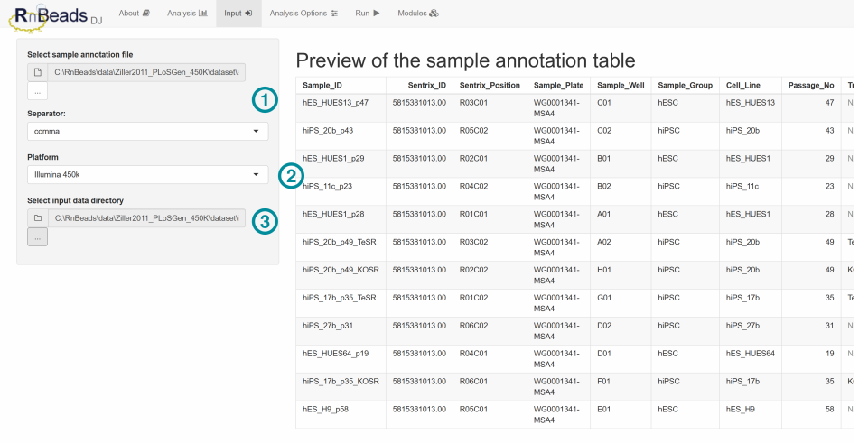Click the input data directory path field
Viewport: 868px width, 443px height.
coord(146,218)
